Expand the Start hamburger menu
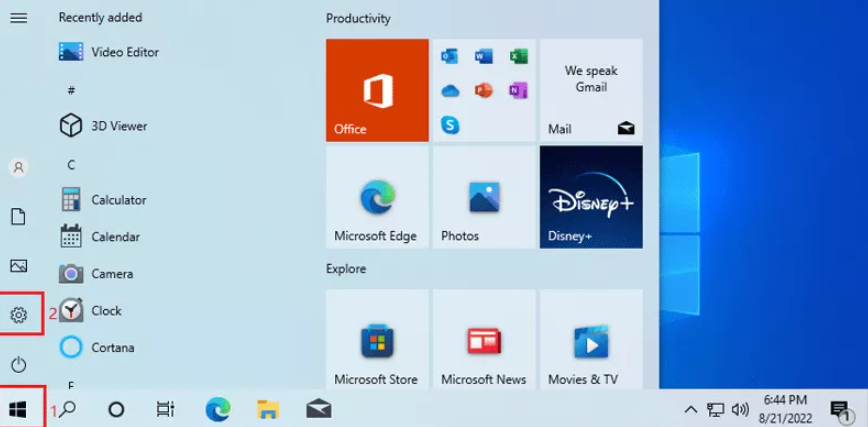Viewport: 868px width, 427px height. pyautogui.click(x=19, y=18)
